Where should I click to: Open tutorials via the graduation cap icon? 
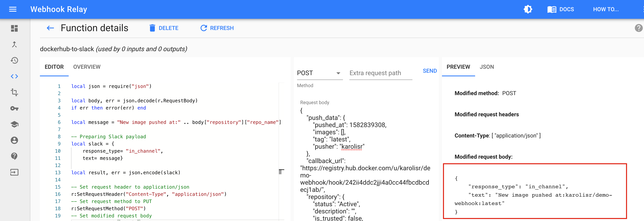tap(14, 124)
